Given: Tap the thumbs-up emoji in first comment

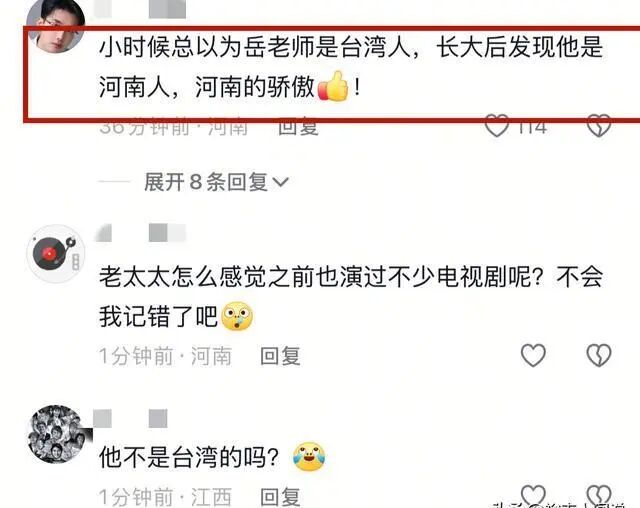Looking at the screenshot, I should pyautogui.click(x=333, y=87).
